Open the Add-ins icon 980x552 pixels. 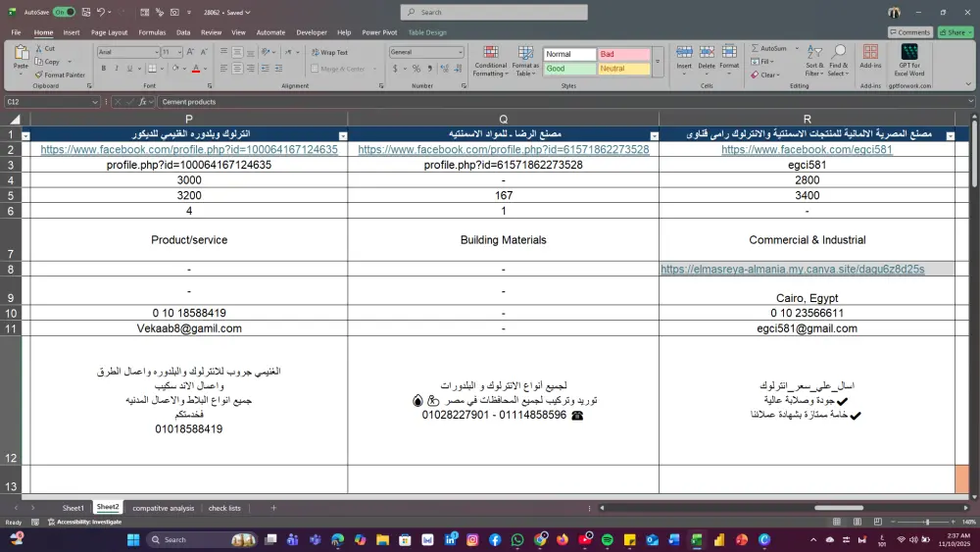pyautogui.click(x=870, y=51)
